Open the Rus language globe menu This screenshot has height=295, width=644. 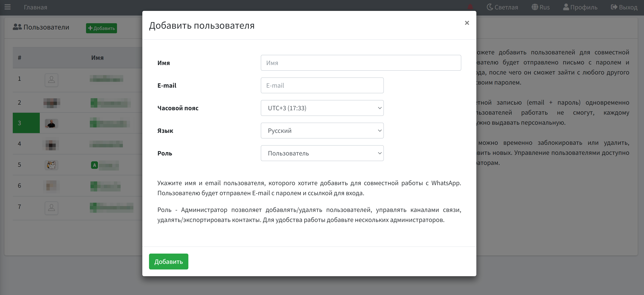tap(540, 7)
